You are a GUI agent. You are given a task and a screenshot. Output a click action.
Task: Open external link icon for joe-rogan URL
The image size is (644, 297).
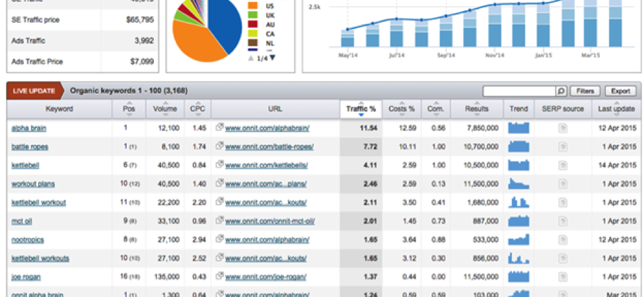coord(219,276)
